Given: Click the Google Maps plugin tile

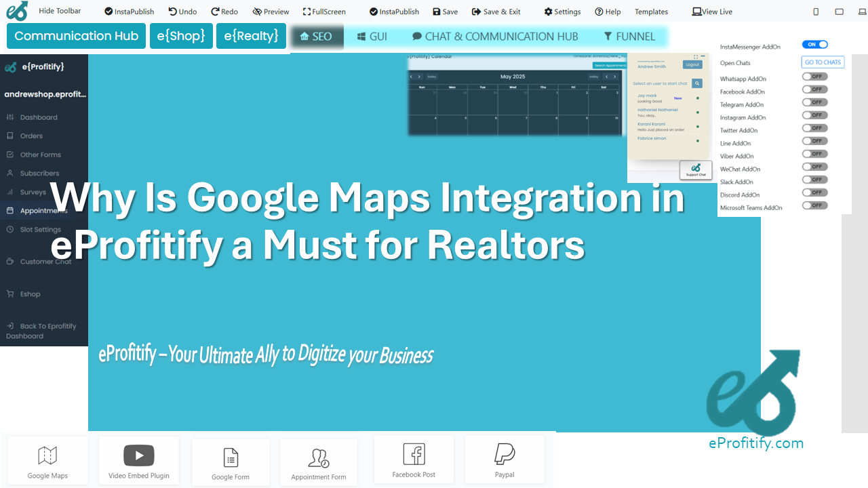Looking at the screenshot, I should [x=47, y=460].
